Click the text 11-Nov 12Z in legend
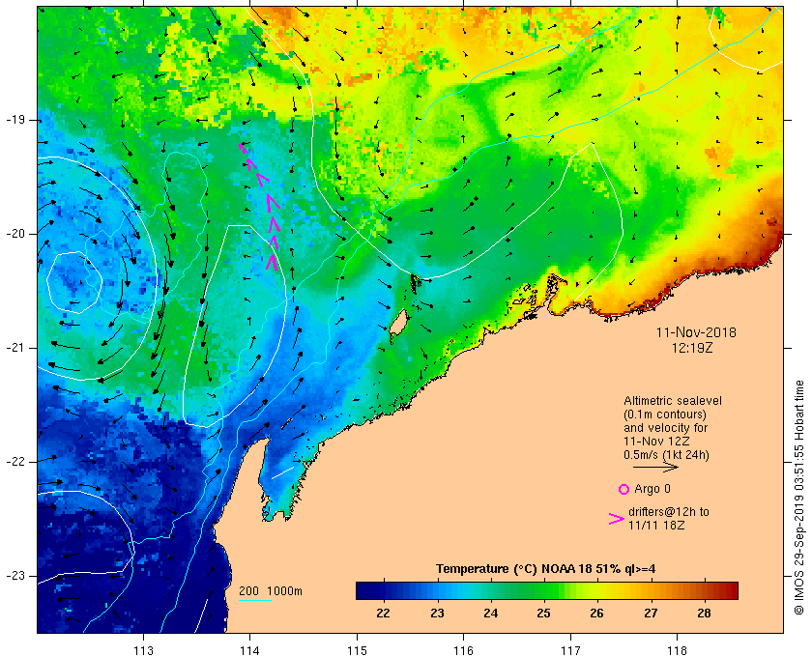This screenshot has width=812, height=657. tap(656, 442)
